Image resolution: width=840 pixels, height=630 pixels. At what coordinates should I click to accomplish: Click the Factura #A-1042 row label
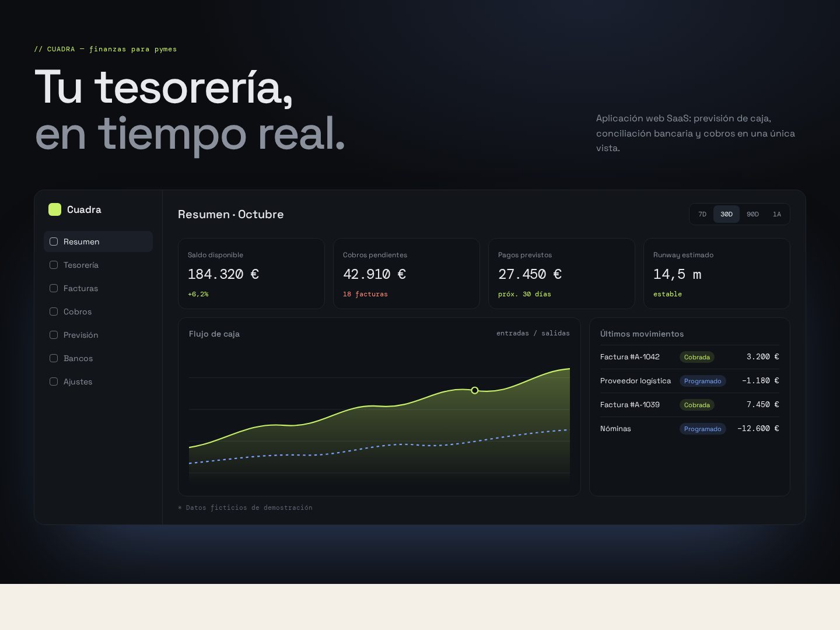(630, 356)
